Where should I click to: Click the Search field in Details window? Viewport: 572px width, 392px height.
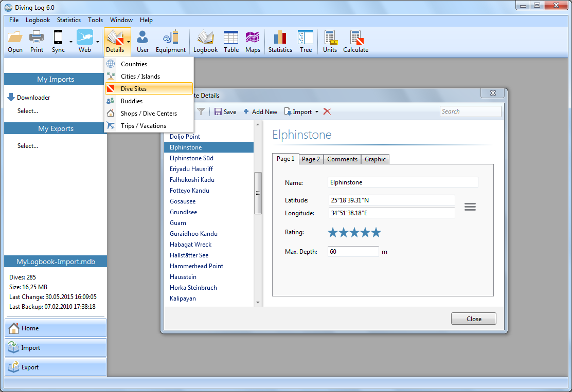click(470, 111)
